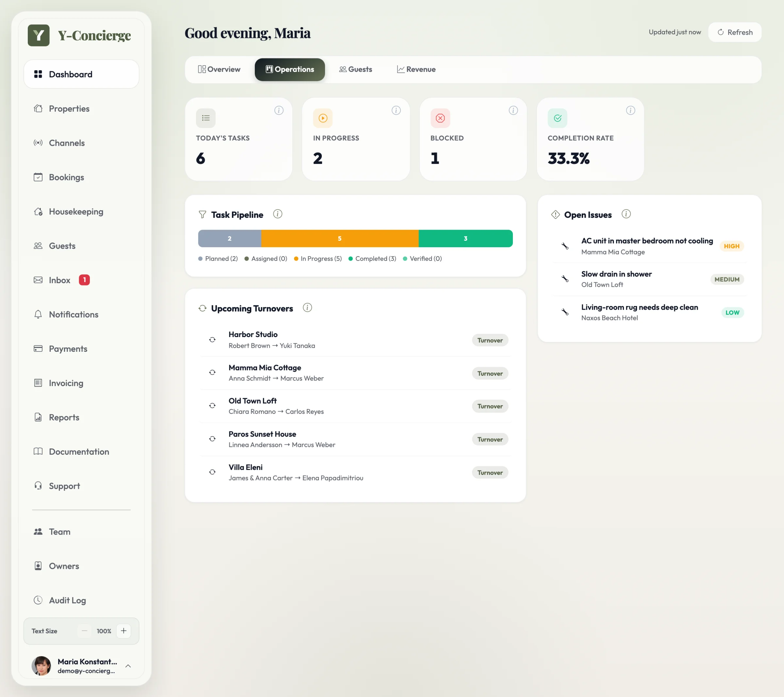This screenshot has height=697, width=784.
Task: Click the Inbox unread count badge
Action: click(84, 280)
